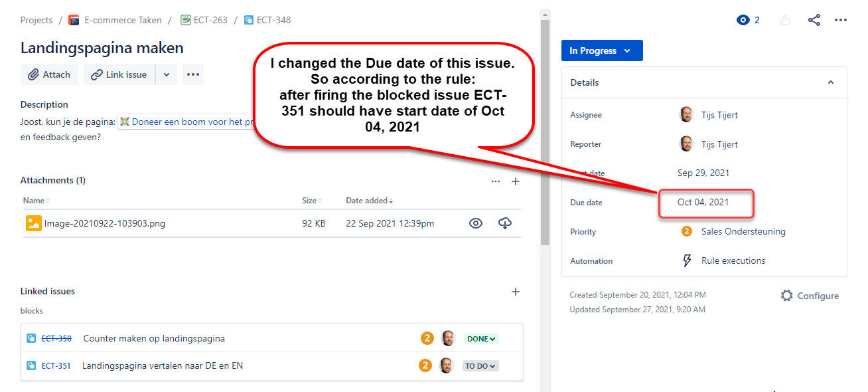Image resolution: width=868 pixels, height=392 pixels.
Task: Click the Automation lightning bolt icon
Action: pos(687,260)
